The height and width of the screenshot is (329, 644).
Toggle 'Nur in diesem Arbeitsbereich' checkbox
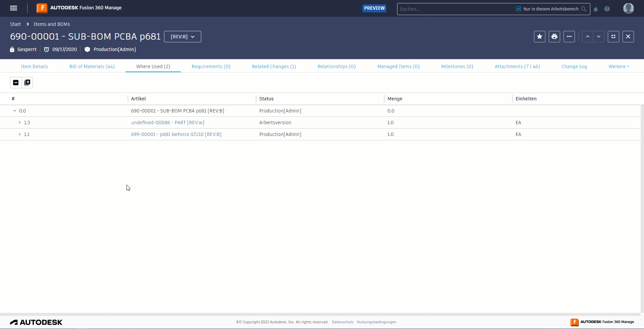pyautogui.click(x=519, y=9)
